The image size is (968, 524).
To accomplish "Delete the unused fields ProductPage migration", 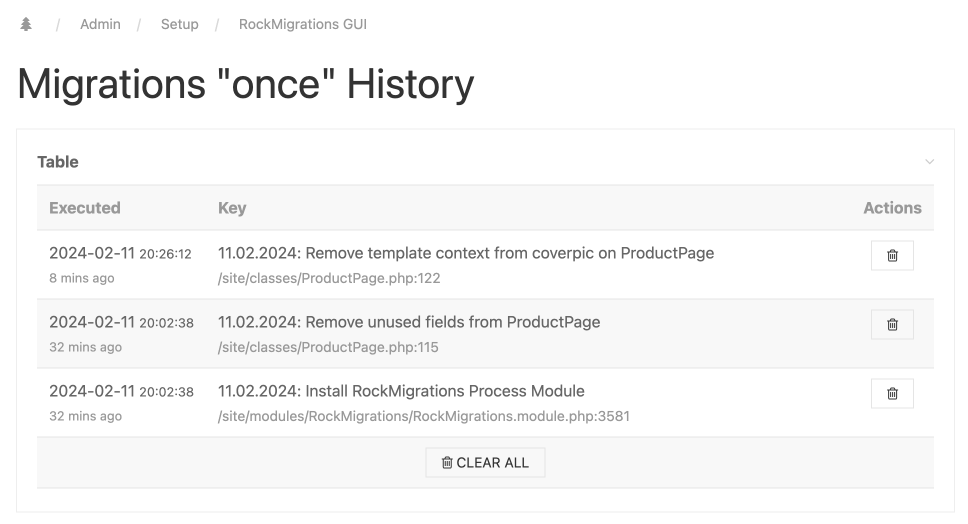I will point(892,325).
